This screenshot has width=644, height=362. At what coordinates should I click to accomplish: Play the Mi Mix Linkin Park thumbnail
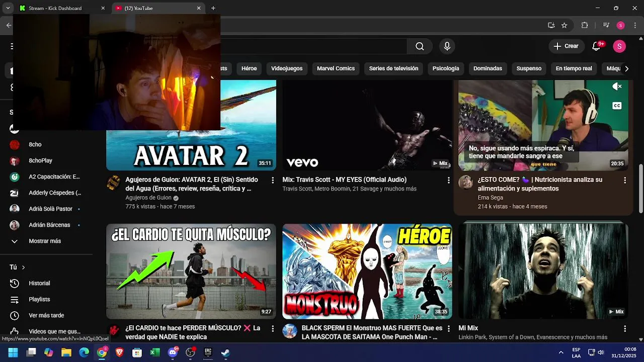click(x=543, y=271)
